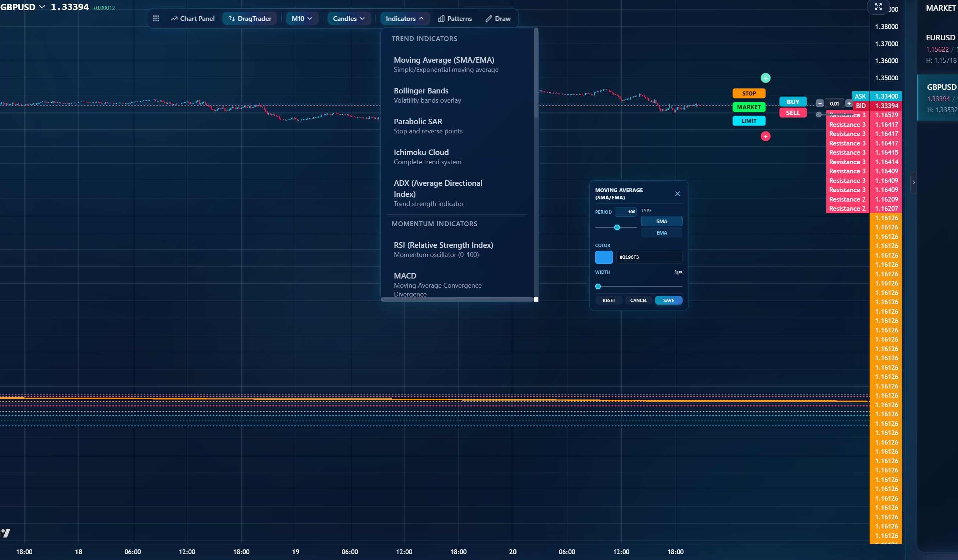Expand the Candles chart type dropdown
Screen dimensions: 958x560
point(348,19)
